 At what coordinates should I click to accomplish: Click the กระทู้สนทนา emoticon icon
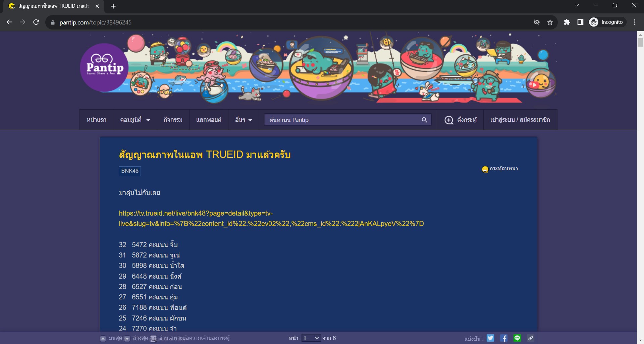coord(485,169)
